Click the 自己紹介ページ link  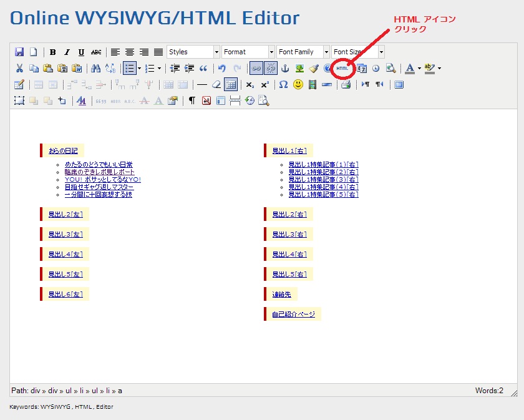(293, 314)
